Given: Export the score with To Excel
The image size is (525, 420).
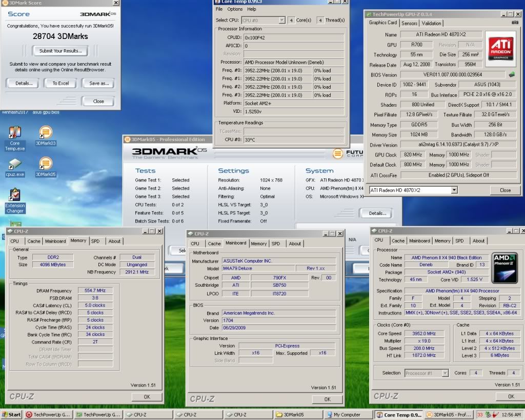Looking at the screenshot, I should [x=60, y=84].
